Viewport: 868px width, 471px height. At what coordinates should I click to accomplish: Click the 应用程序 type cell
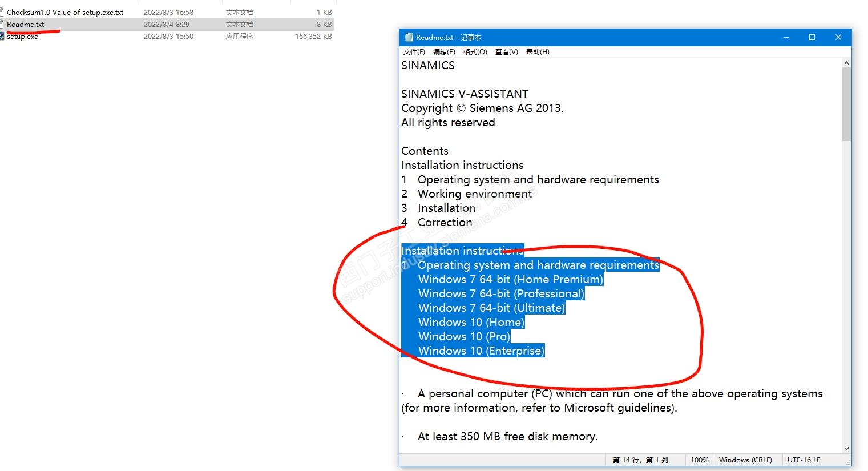pos(240,37)
